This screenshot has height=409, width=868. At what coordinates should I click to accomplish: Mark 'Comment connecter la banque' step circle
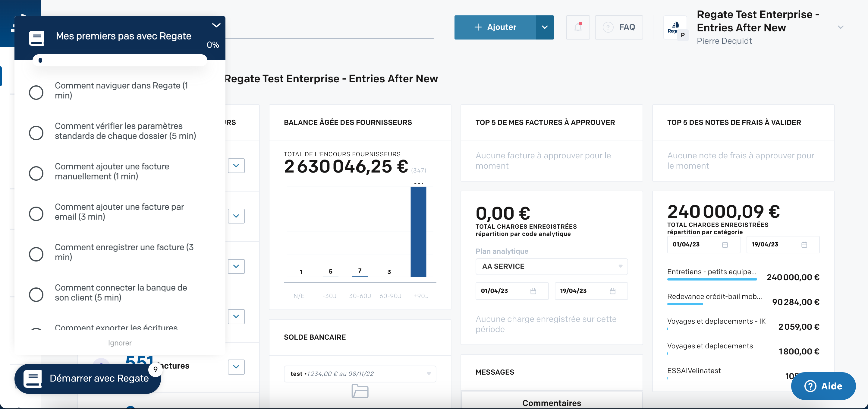[x=36, y=295]
